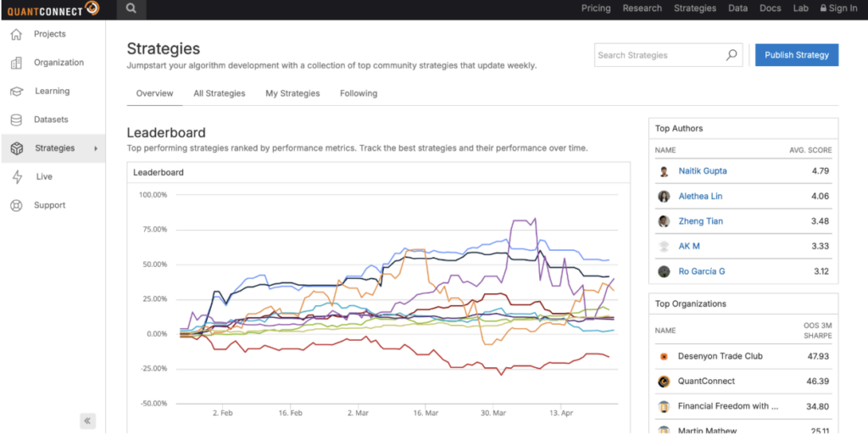Image resolution: width=868 pixels, height=446 pixels.
Task: Open Naitik Gupta's author profile link
Action: (x=703, y=171)
